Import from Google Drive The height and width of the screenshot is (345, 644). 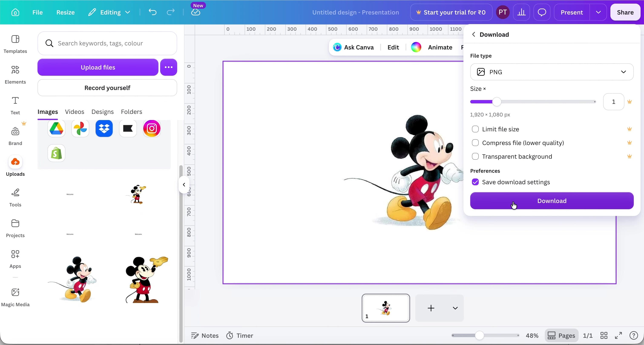[56, 128]
